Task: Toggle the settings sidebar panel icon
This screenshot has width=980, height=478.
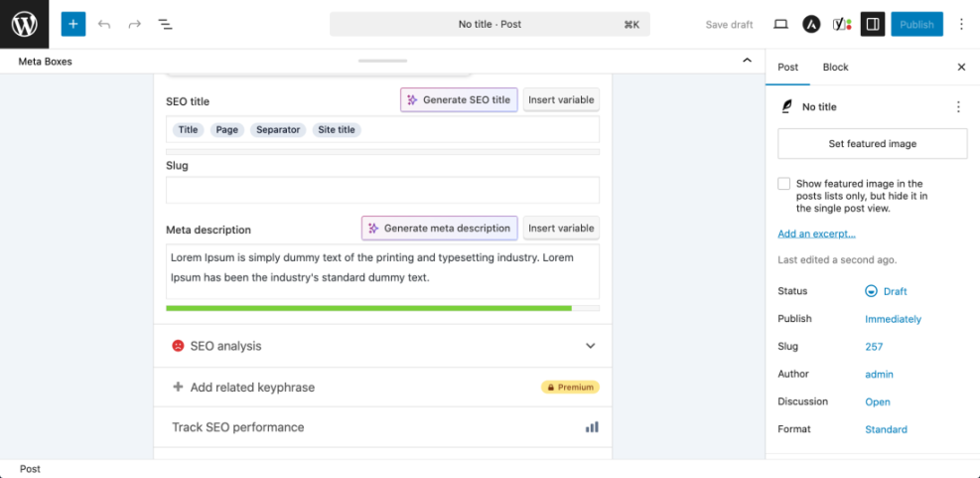Action: pyautogui.click(x=873, y=25)
